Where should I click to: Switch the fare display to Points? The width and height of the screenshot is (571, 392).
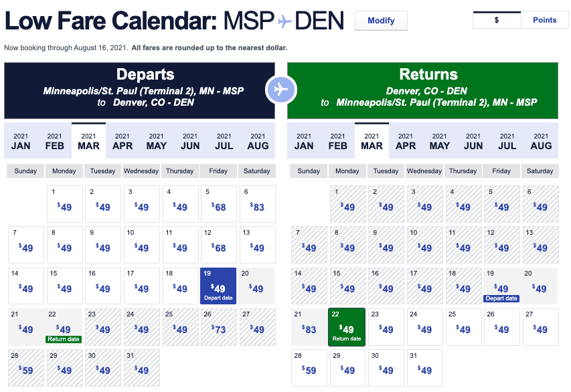pyautogui.click(x=544, y=20)
